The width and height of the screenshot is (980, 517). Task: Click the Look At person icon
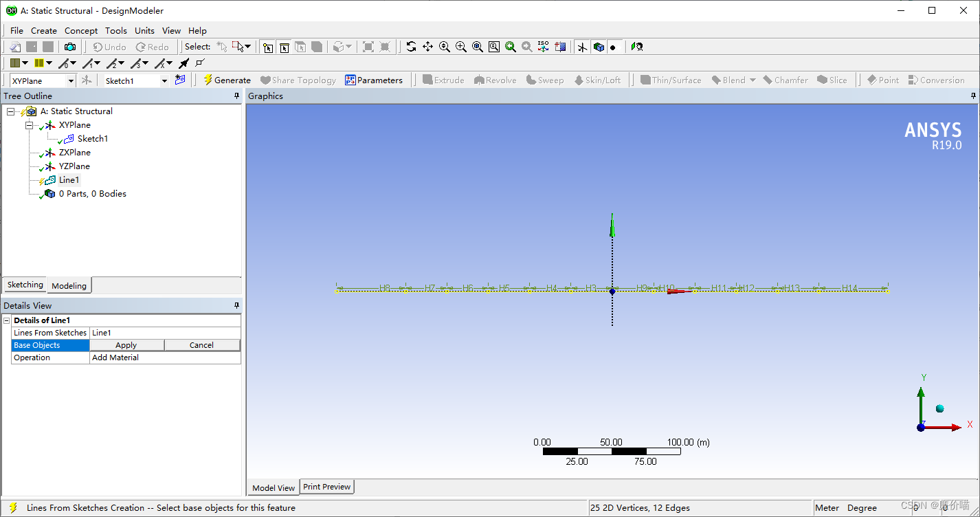click(637, 47)
